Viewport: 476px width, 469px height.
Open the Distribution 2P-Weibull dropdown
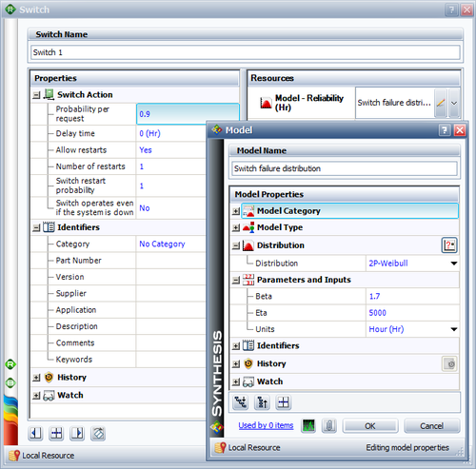[x=454, y=264]
